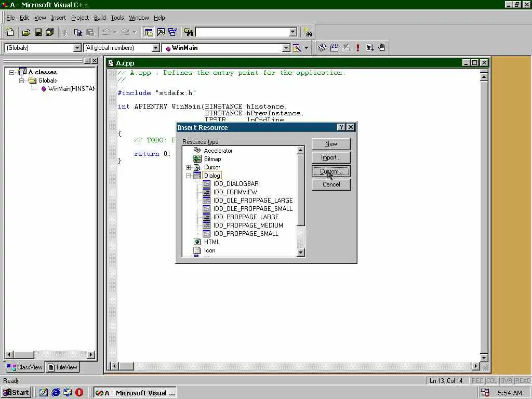The width and height of the screenshot is (532, 399).
Task: Open the File menu
Action: click(10, 18)
